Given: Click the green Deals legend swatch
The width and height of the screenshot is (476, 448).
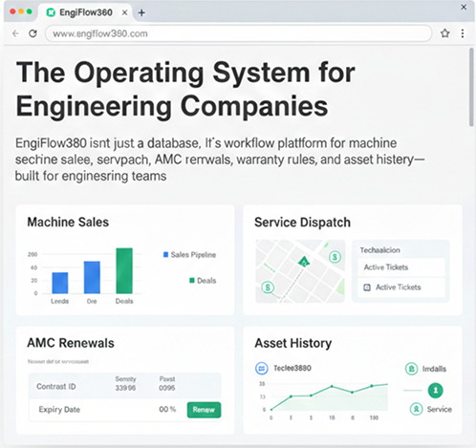Looking at the screenshot, I should click(192, 280).
